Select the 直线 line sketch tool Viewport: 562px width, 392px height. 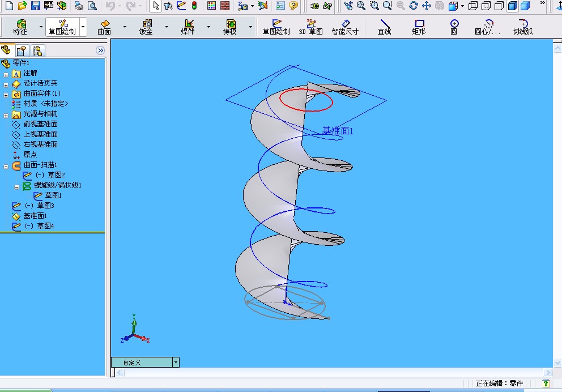click(x=384, y=27)
